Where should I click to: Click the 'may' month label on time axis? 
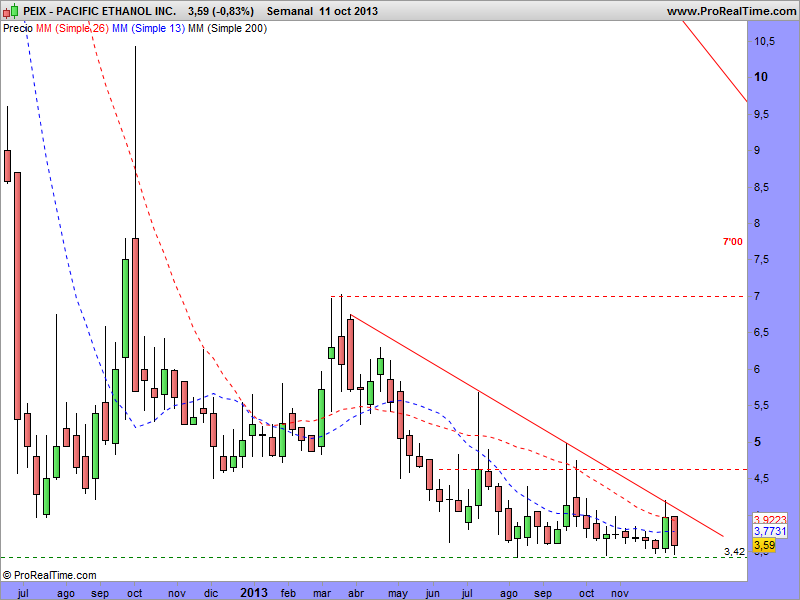398,594
